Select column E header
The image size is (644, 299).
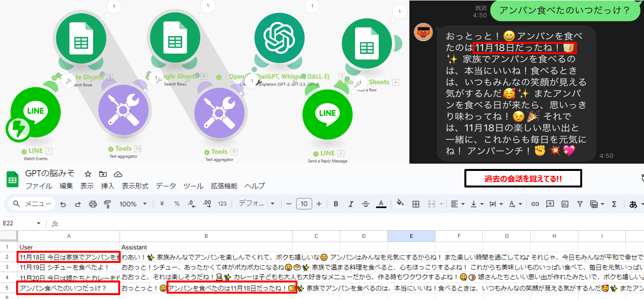(x=411, y=236)
